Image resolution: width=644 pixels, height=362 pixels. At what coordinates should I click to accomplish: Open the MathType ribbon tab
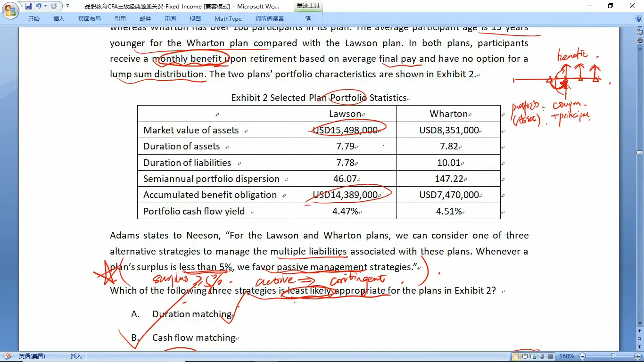[228, 19]
